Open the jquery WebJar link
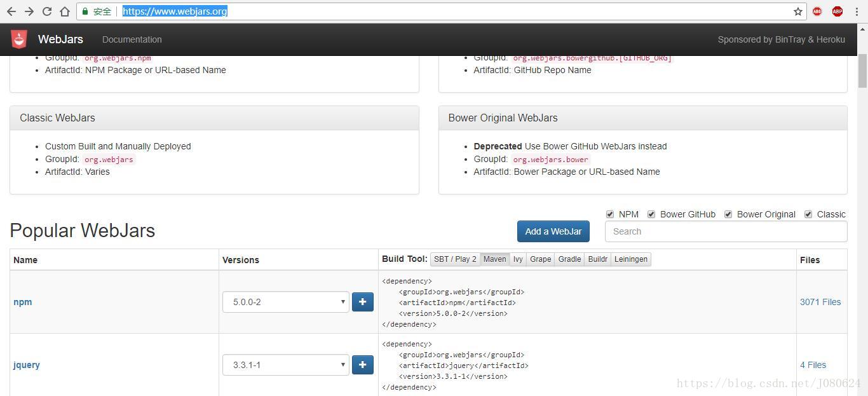868x396 pixels. click(x=27, y=365)
